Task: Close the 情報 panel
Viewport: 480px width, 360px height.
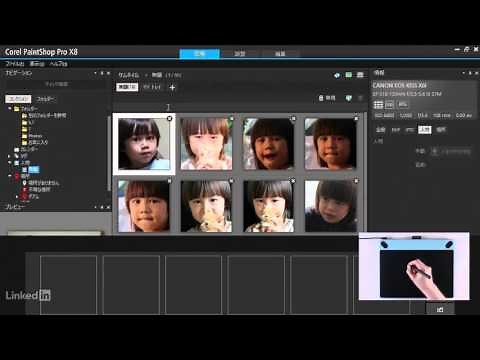Action: (477, 73)
